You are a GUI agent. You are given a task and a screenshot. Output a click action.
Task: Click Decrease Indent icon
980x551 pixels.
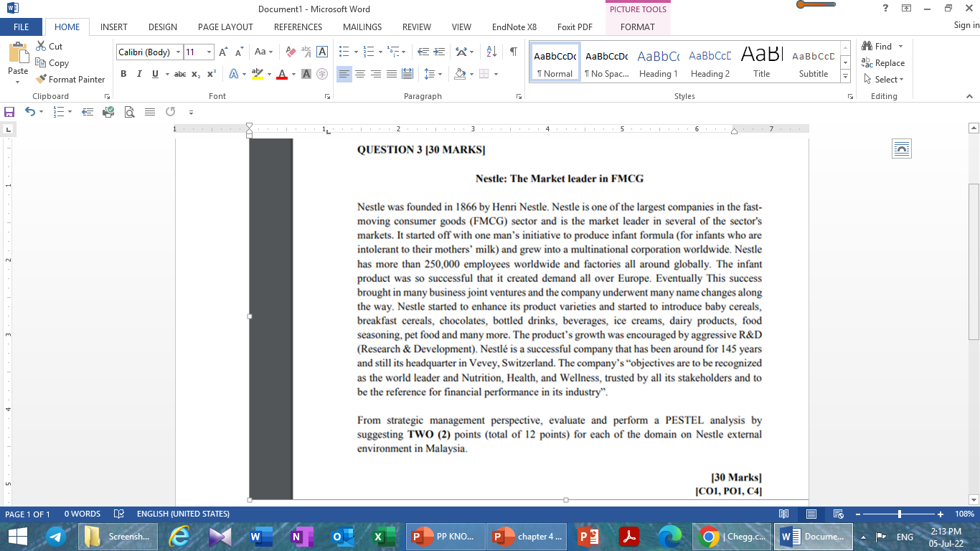coord(423,52)
